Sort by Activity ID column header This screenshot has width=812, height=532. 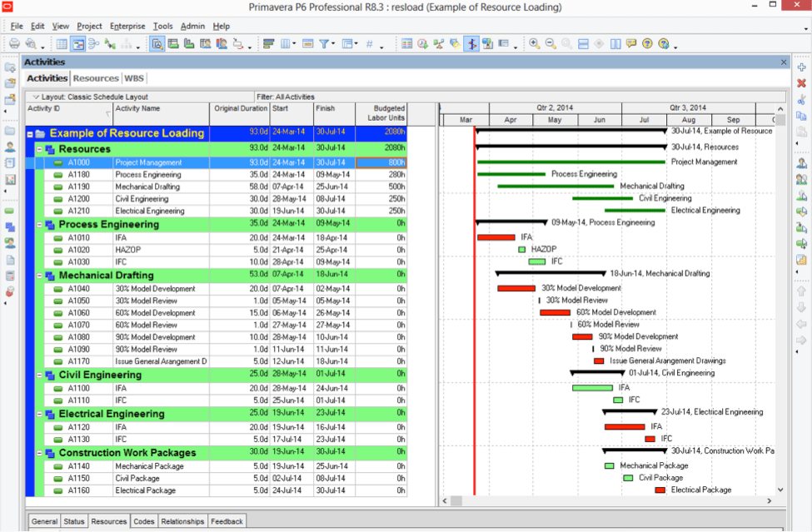point(69,114)
